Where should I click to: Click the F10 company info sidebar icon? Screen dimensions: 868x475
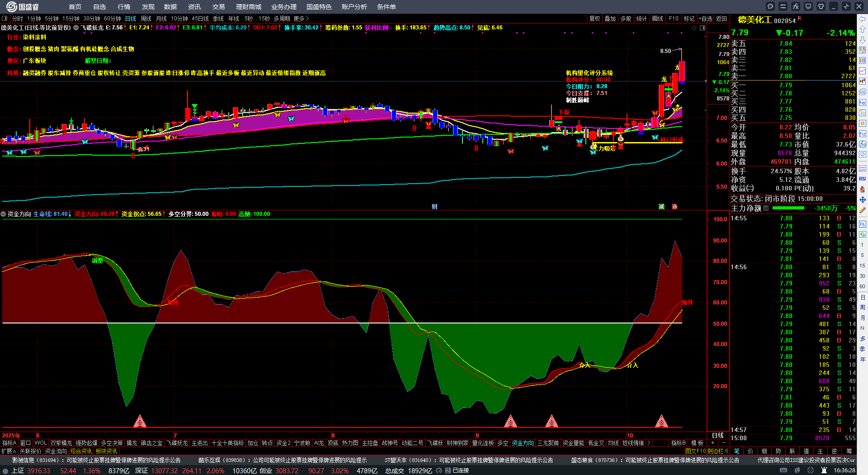863,103
